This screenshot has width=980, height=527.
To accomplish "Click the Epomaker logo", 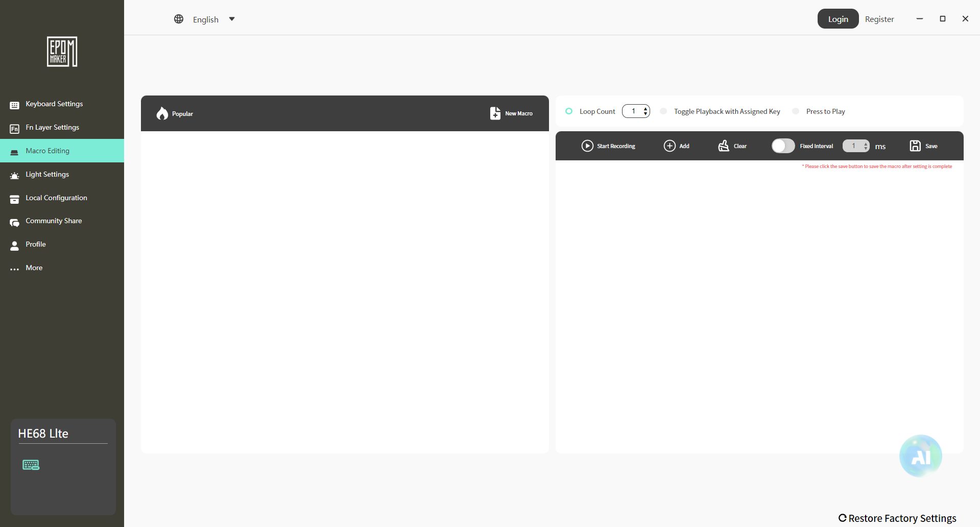I will pyautogui.click(x=62, y=52).
